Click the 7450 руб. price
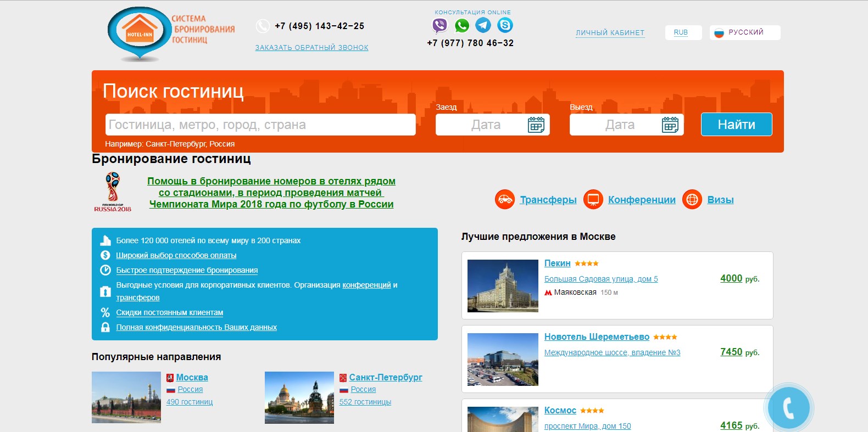Viewport: 868px width, 432px height. pyautogui.click(x=739, y=352)
